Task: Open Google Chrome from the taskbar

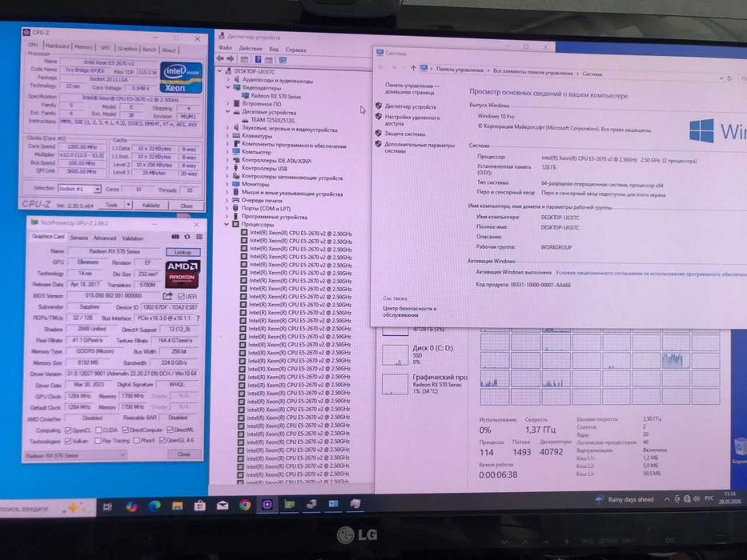Action: [x=245, y=506]
